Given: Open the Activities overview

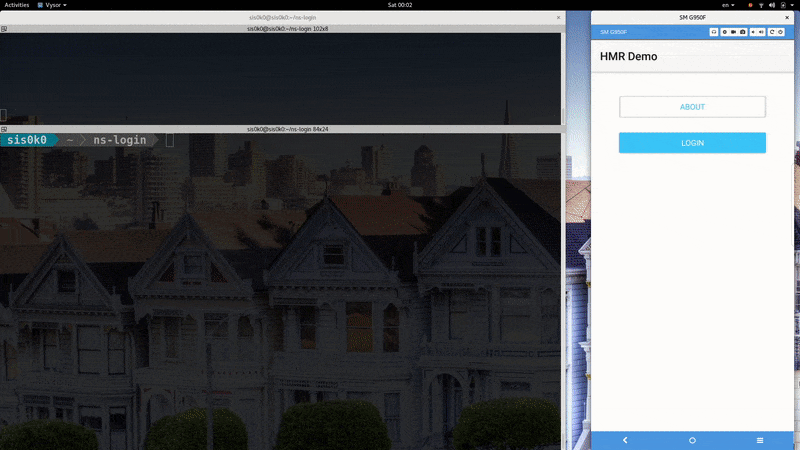Looking at the screenshot, I should 17,5.
